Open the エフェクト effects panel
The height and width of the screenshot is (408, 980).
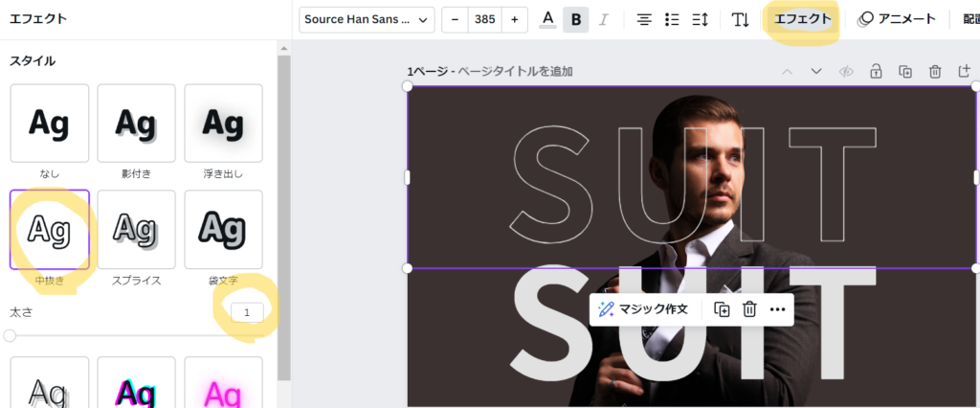[803, 19]
